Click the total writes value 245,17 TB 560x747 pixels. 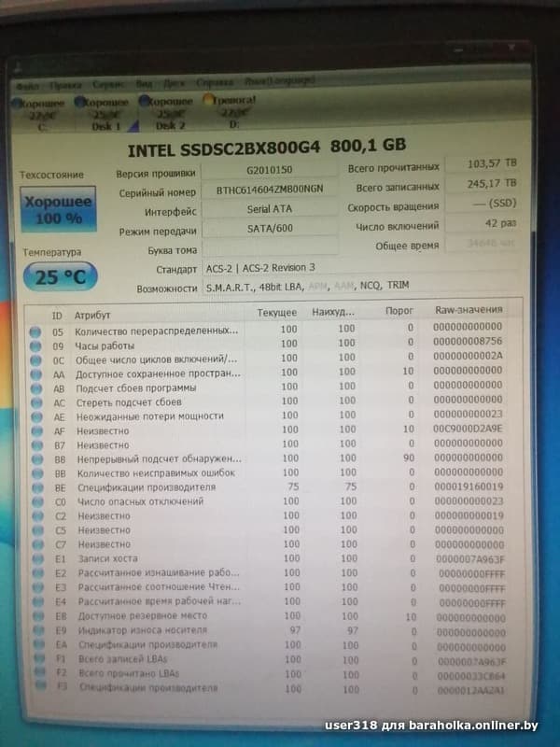[483, 183]
